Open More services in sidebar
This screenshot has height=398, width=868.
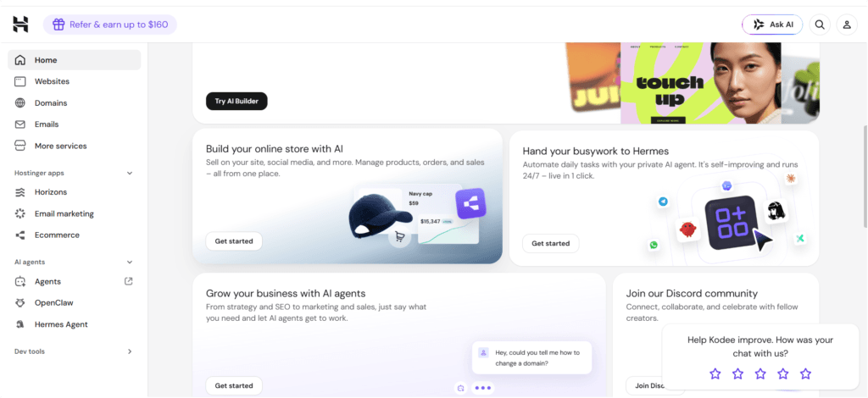tap(75, 146)
